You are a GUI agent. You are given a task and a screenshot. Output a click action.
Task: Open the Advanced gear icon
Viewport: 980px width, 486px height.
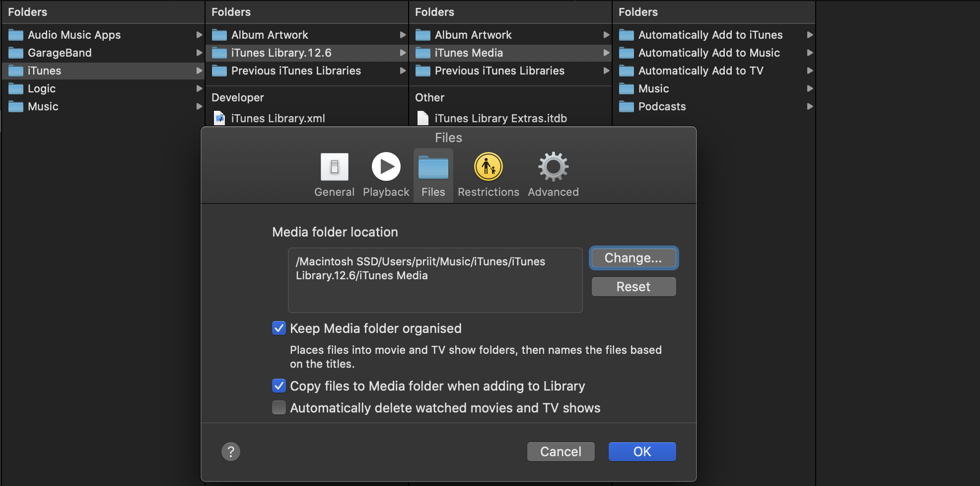[x=553, y=166]
